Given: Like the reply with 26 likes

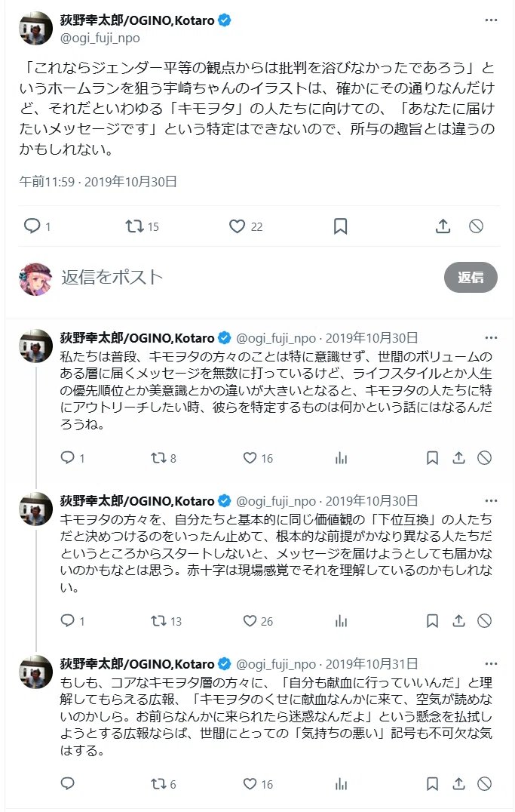Looking at the screenshot, I should point(258,621).
